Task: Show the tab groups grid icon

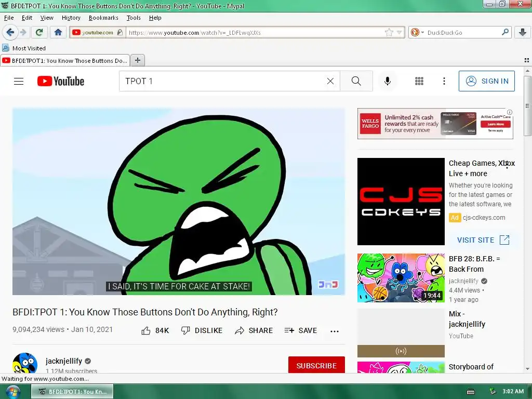Action: [x=527, y=60]
